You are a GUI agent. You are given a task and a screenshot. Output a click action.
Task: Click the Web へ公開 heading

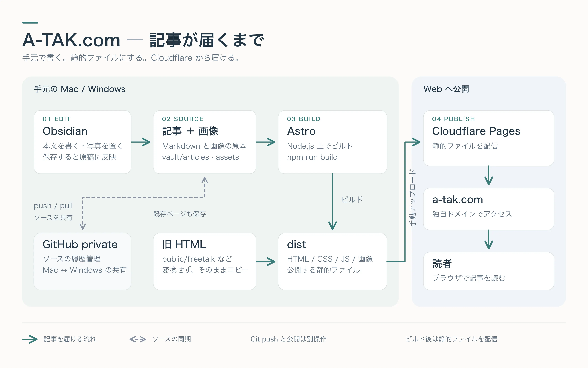pos(446,89)
